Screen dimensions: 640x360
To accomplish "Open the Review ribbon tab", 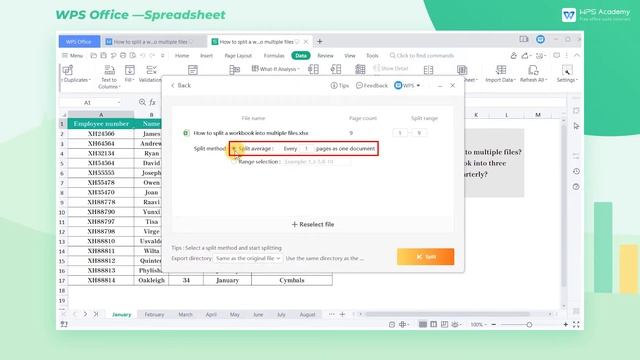I will [x=325, y=56].
